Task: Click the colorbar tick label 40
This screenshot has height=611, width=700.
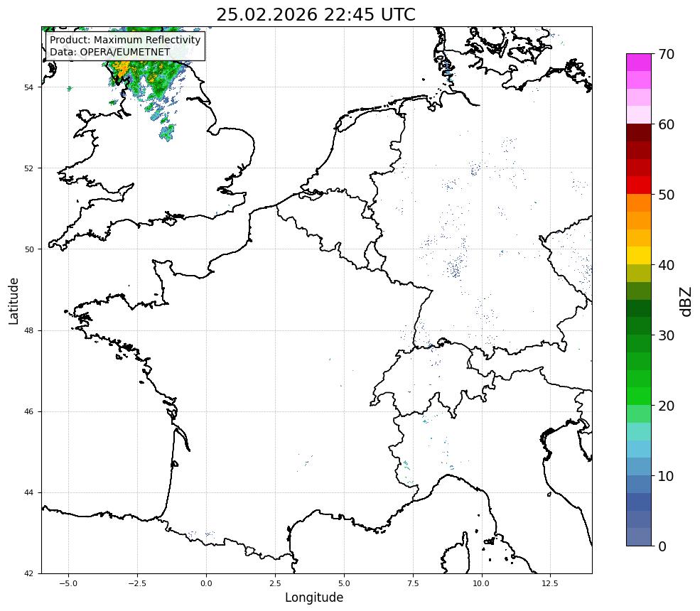Action: tap(666, 265)
